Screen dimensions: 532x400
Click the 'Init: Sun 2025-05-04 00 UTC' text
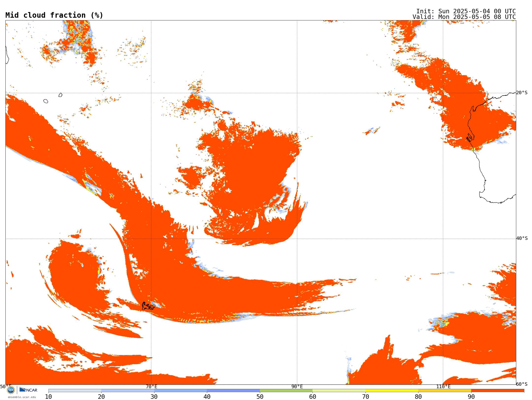[466, 11]
